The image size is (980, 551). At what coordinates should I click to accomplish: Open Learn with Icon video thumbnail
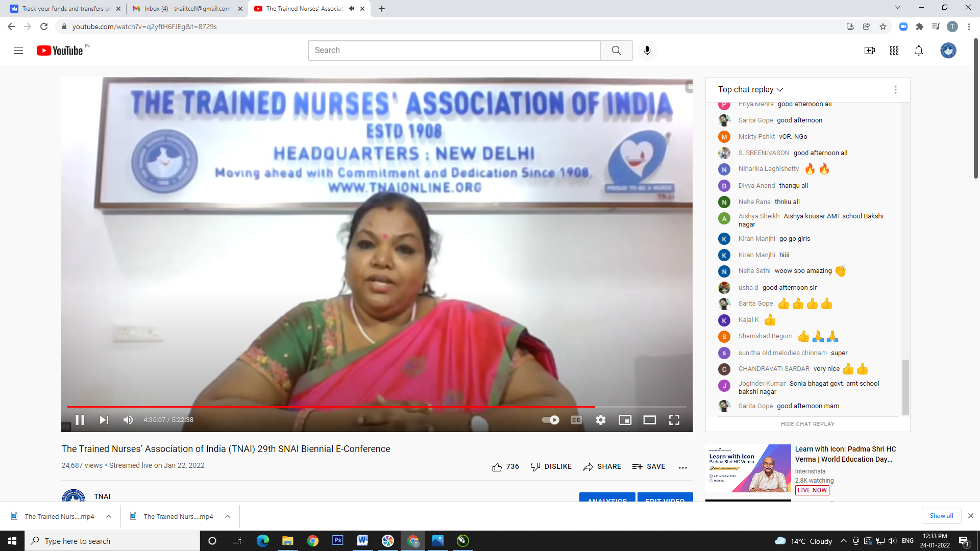point(748,468)
